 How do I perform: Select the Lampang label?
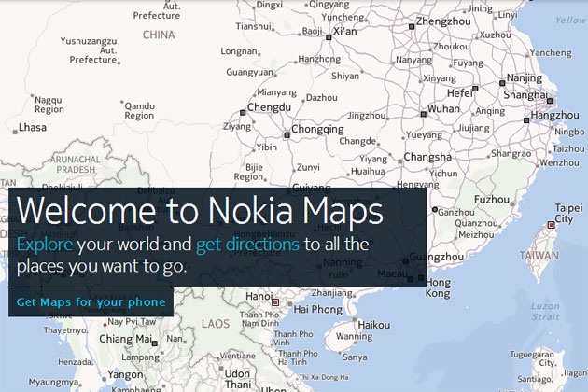pos(140,357)
